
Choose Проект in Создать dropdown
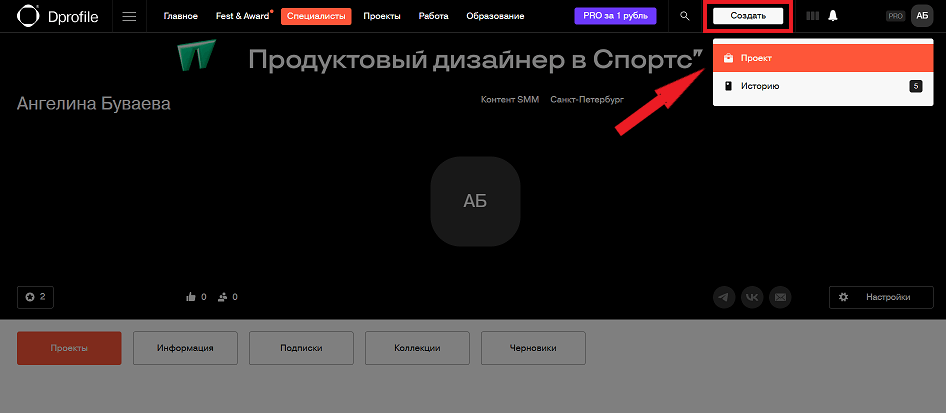824,58
